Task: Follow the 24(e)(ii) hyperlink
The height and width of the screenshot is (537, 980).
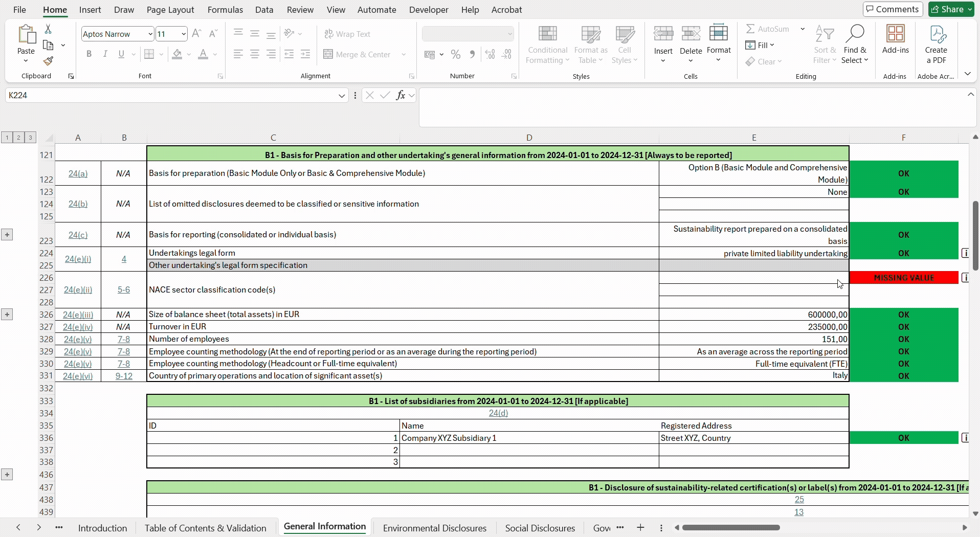Action: 78,289
